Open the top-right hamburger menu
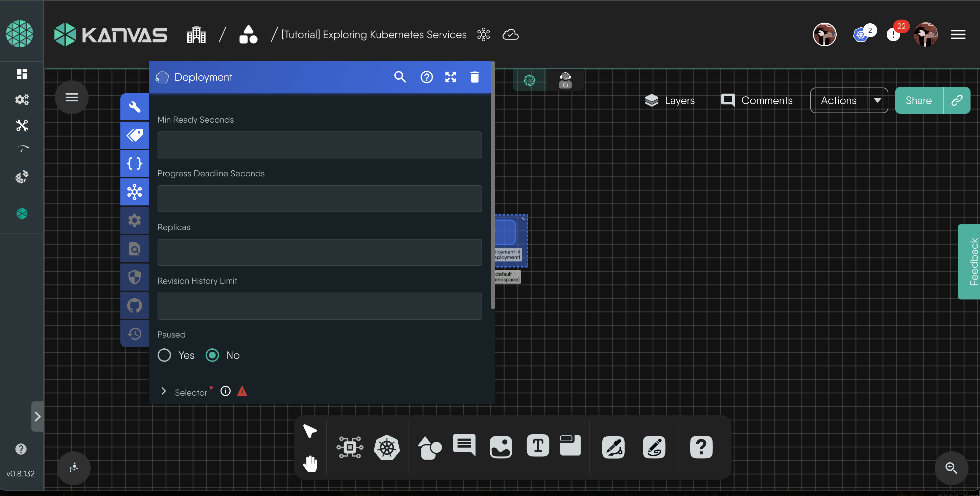The image size is (980, 496). point(958,34)
